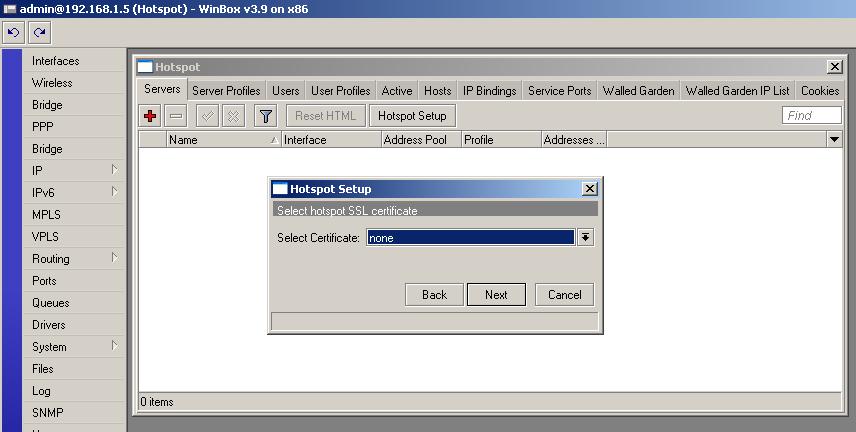The height and width of the screenshot is (432, 856).
Task: Open Drivers from the sidebar menu
Action: [49, 324]
